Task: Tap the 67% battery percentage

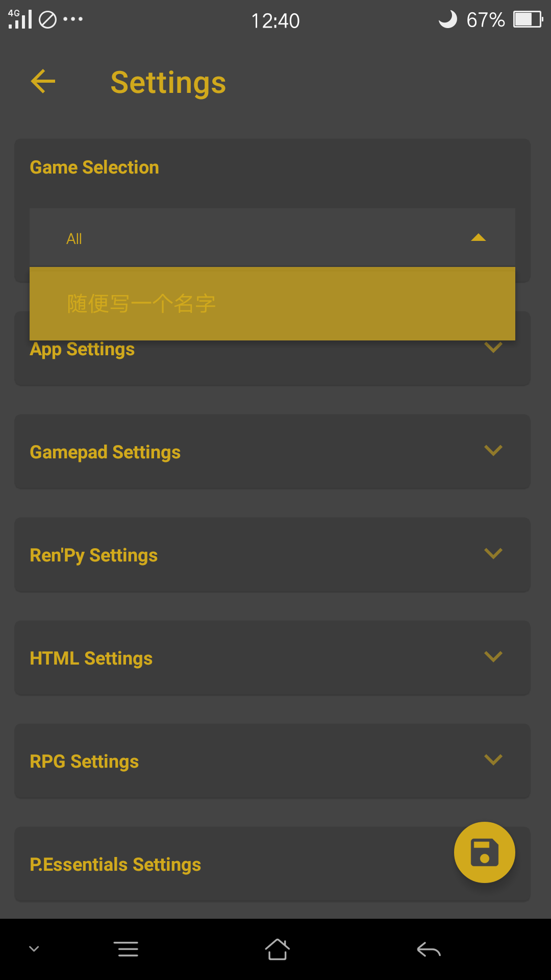Action: click(486, 20)
